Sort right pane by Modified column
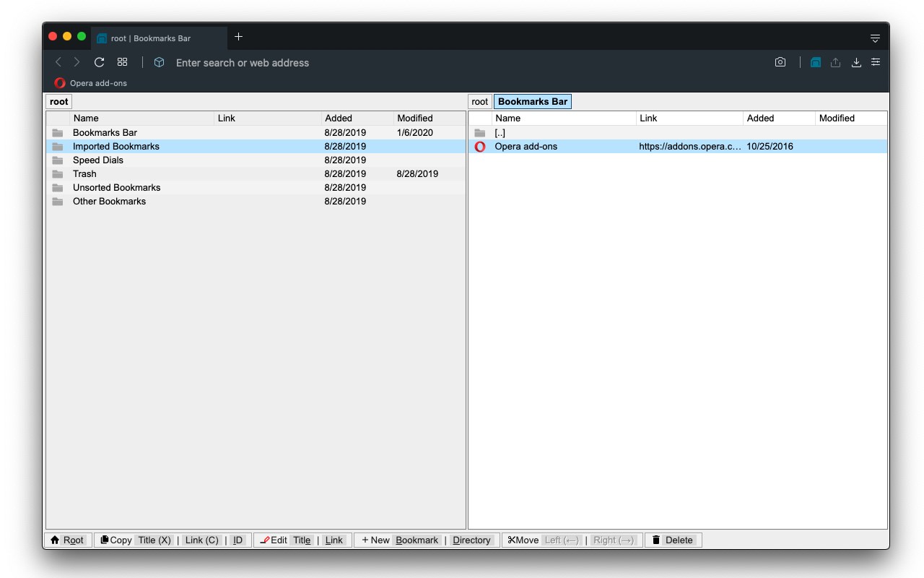Image resolution: width=924 pixels, height=578 pixels. coord(851,118)
